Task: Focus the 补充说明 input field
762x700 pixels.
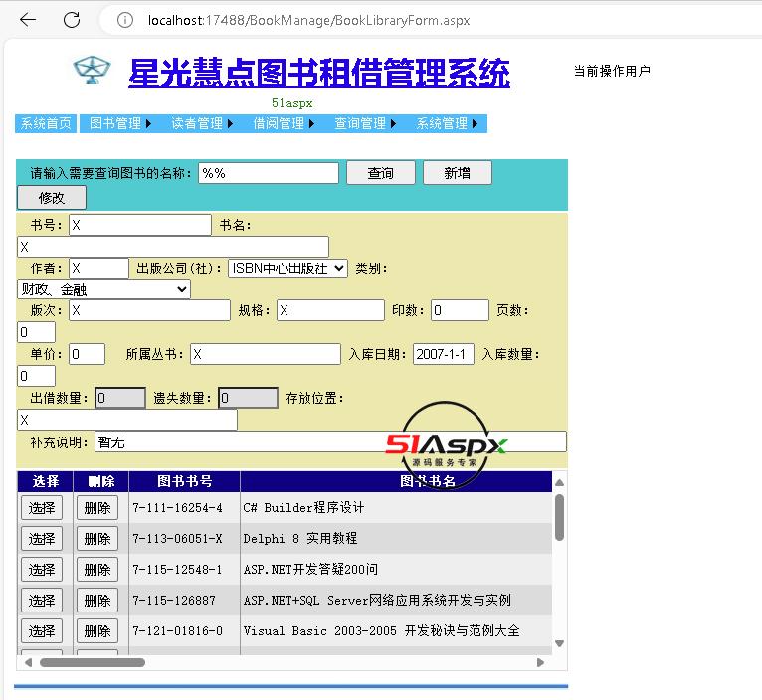Action: (x=330, y=442)
